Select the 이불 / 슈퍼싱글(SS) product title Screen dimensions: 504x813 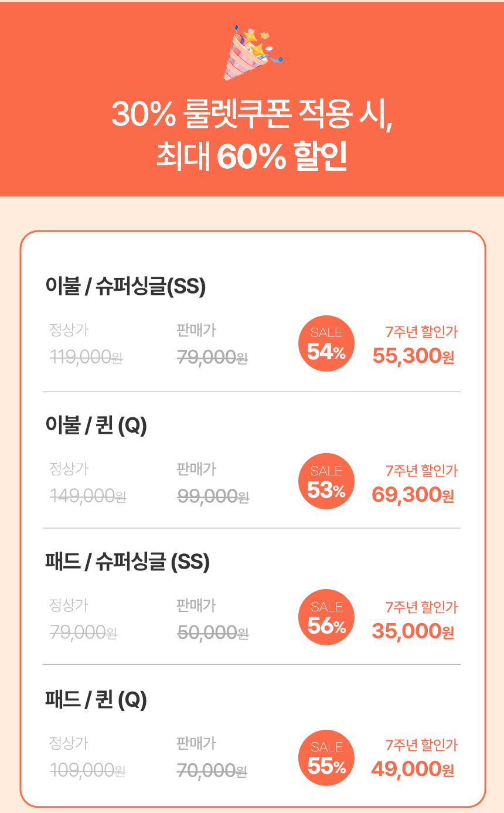click(125, 287)
